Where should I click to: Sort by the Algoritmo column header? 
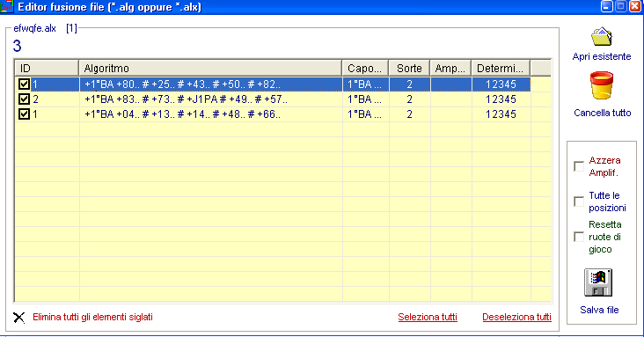210,69
